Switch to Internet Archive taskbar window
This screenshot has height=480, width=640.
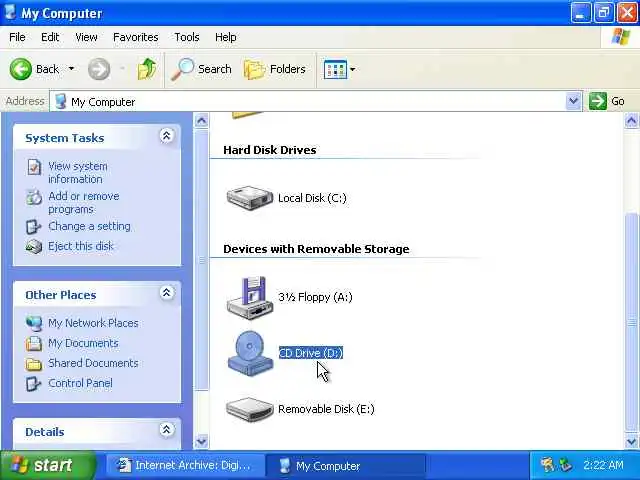coord(183,466)
